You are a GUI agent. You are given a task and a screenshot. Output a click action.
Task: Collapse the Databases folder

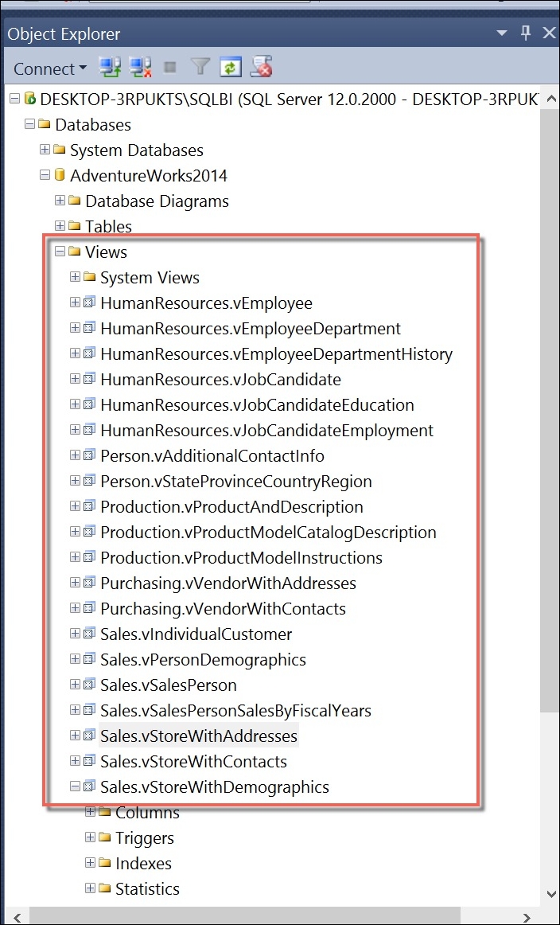[x=29, y=124]
